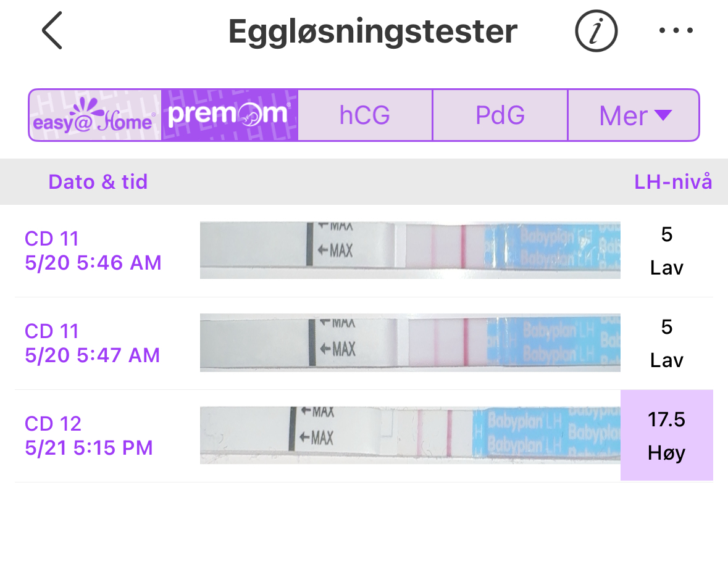This screenshot has width=728, height=567.
Task: Select the Premom brand tab
Action: pyautogui.click(x=230, y=115)
